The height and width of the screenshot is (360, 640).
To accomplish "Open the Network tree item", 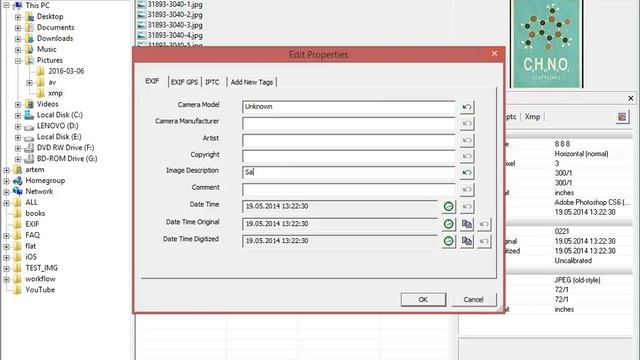I will [x=39, y=191].
